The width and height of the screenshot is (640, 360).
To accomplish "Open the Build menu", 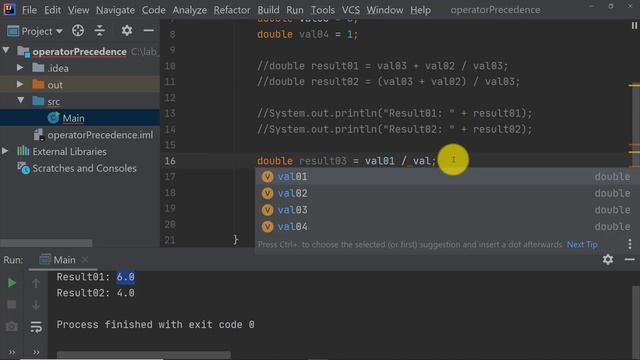I will (x=268, y=10).
